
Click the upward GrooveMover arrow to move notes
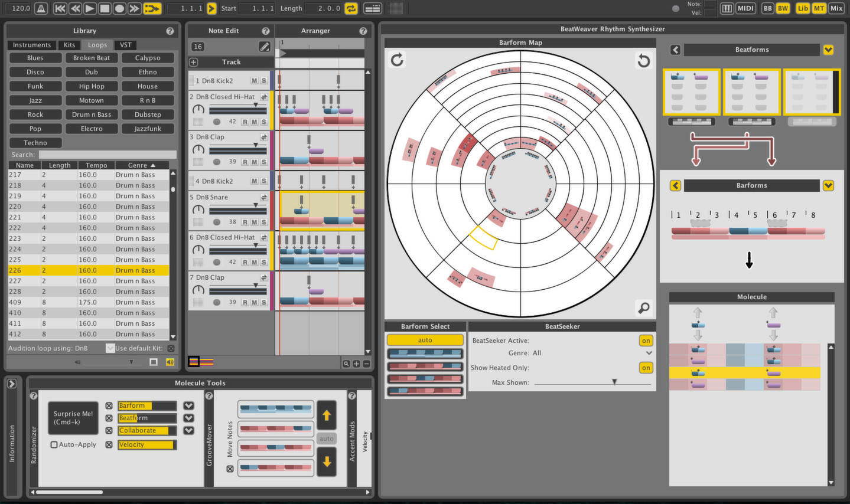point(327,415)
